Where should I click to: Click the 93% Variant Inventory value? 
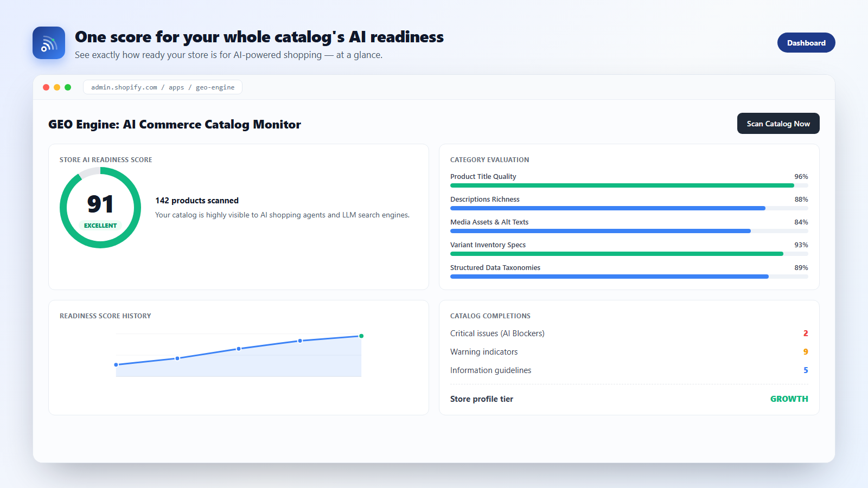[801, 245]
